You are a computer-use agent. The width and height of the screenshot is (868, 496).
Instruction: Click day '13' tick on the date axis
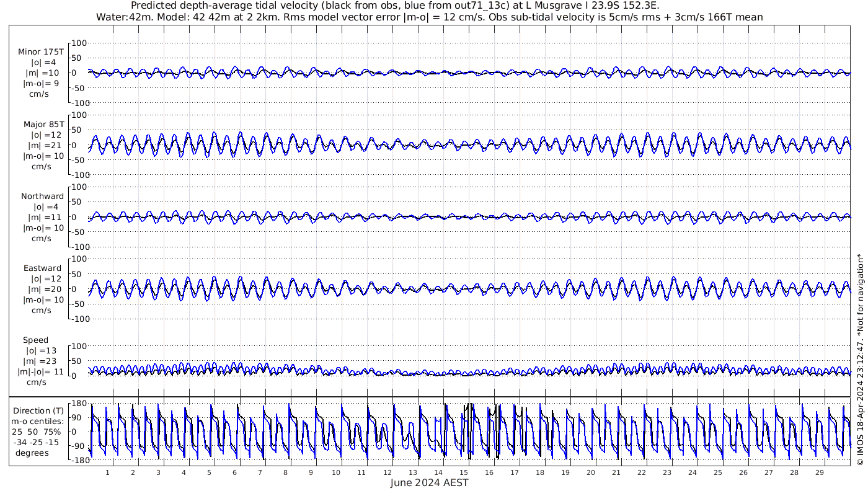[412, 472]
